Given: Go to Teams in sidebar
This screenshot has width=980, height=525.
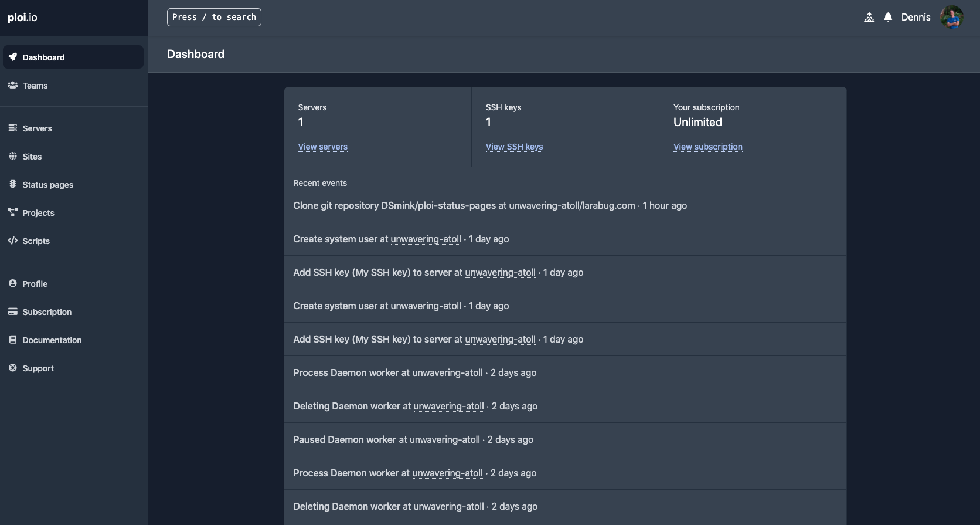Looking at the screenshot, I should point(73,86).
